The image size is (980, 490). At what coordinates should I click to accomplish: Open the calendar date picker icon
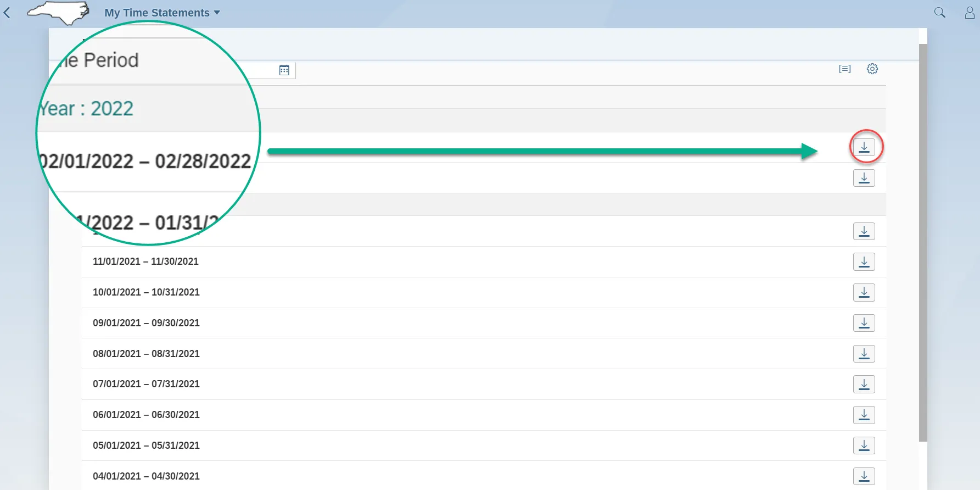tap(284, 70)
